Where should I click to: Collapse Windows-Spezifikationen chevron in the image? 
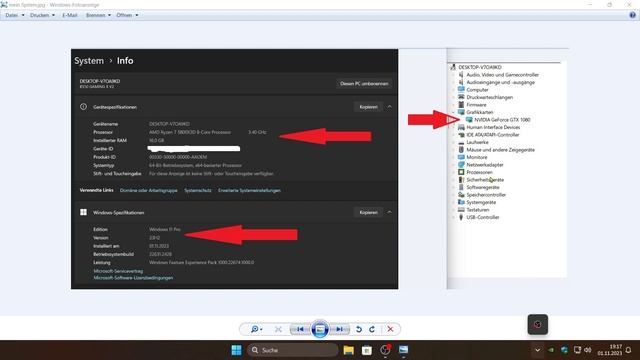click(389, 213)
